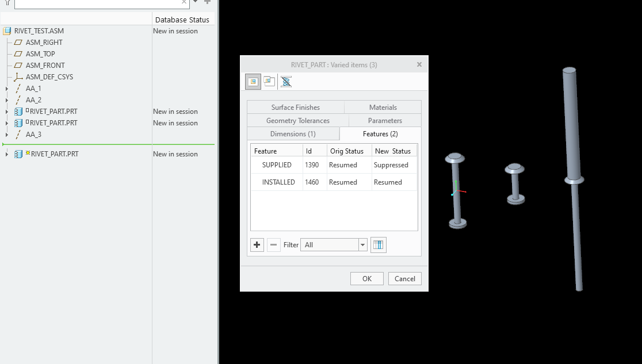Screen dimensions: 642x364
Task: Click the plus icon right of the search bar
Action: [207, 3]
